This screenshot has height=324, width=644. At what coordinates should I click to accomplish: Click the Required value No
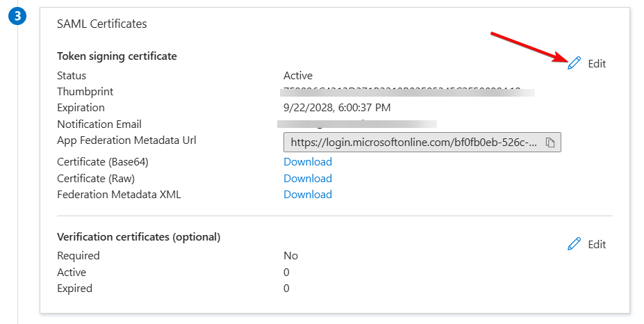290,256
